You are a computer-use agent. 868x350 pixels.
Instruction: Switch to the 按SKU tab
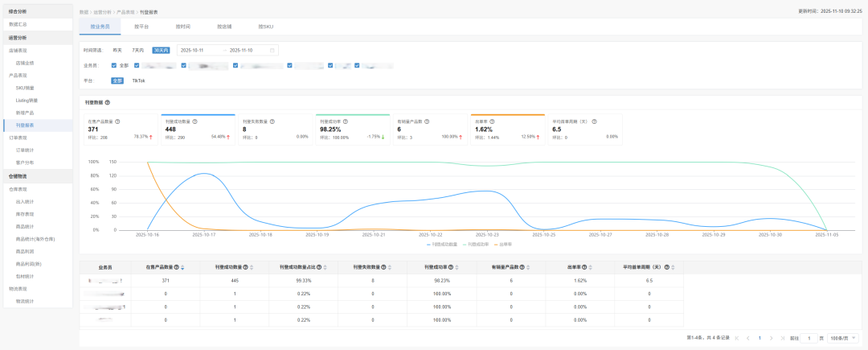click(266, 27)
